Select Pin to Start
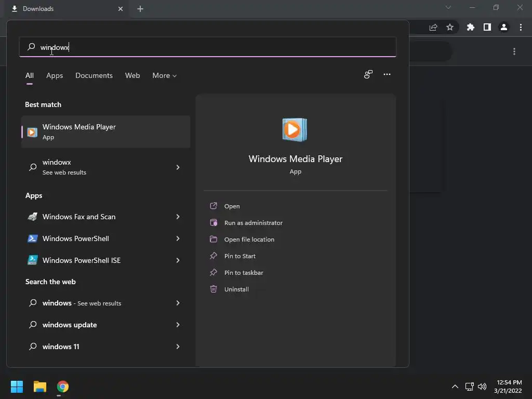Viewport: 532px width, 399px height. click(x=240, y=256)
